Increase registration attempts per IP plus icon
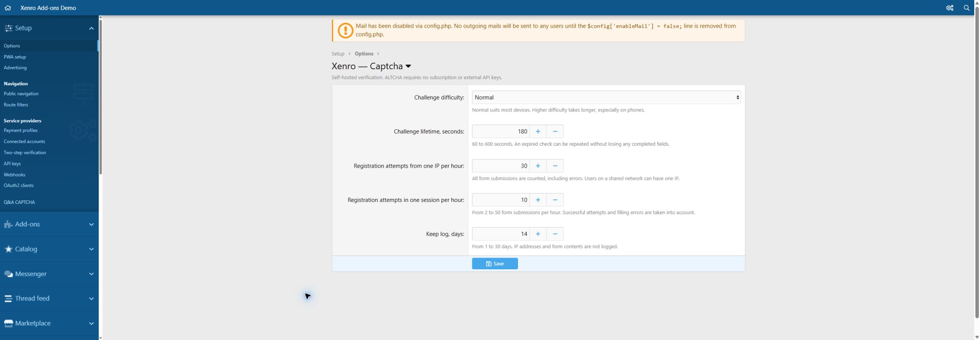Image resolution: width=980 pixels, height=340 pixels. coord(538,166)
